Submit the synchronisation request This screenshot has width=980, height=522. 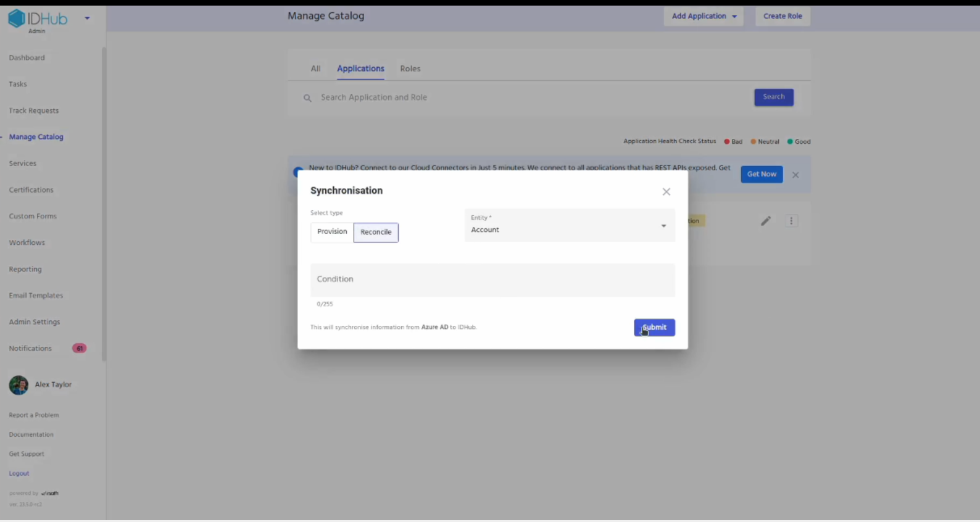pyautogui.click(x=654, y=328)
